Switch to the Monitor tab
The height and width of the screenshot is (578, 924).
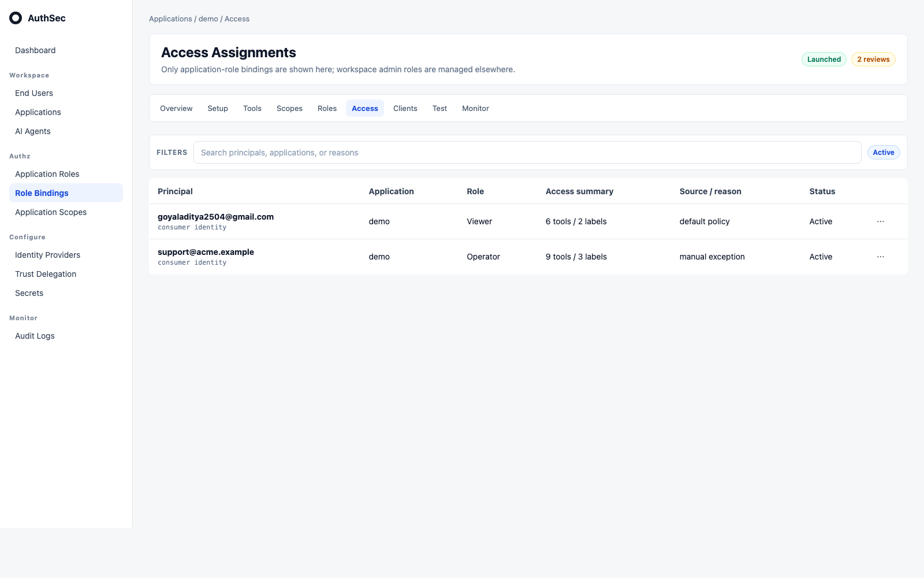coord(475,108)
